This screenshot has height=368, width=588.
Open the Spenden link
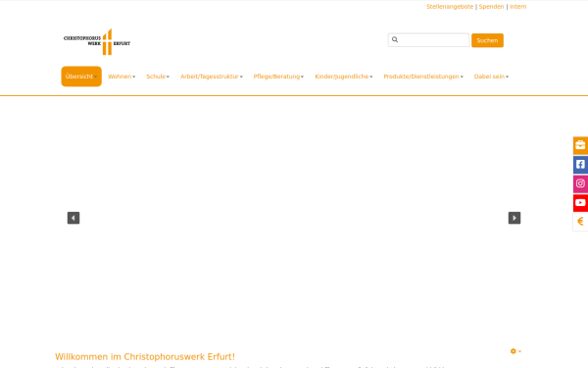[491, 7]
